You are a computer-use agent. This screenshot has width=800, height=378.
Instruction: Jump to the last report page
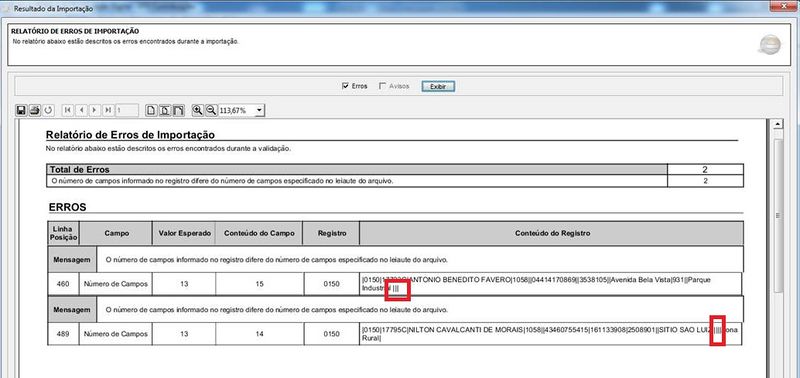coord(108,110)
